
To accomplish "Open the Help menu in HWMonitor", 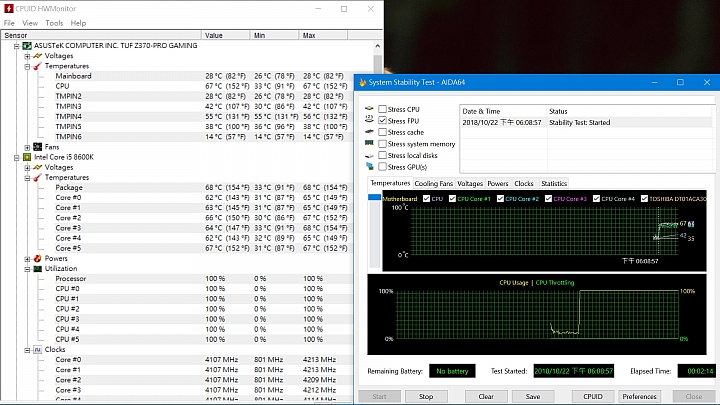I will tap(78, 23).
